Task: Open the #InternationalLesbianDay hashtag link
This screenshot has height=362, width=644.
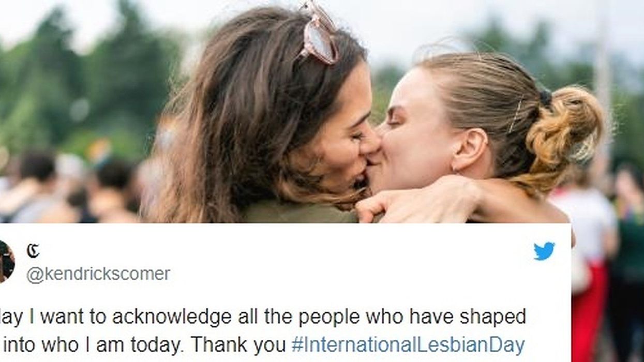Action: [x=408, y=344]
